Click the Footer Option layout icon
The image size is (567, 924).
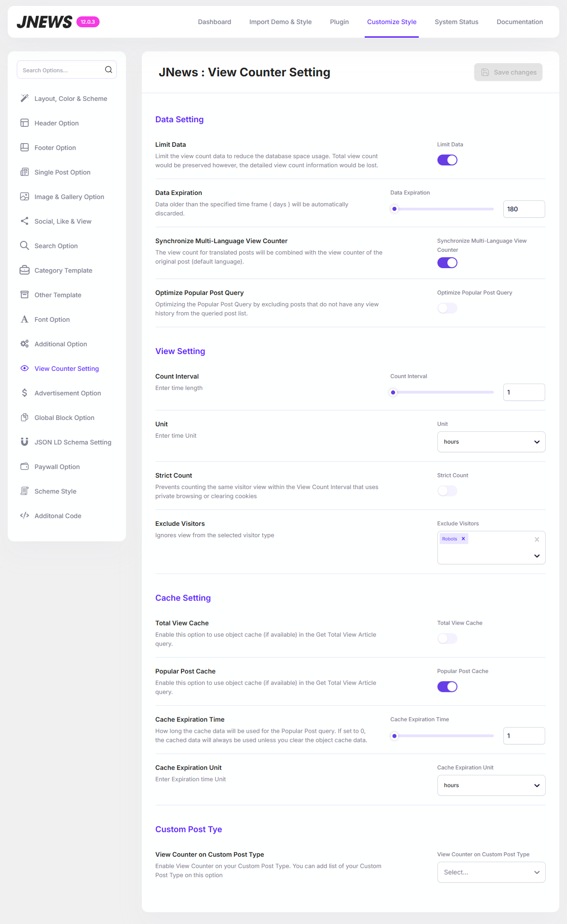click(25, 147)
